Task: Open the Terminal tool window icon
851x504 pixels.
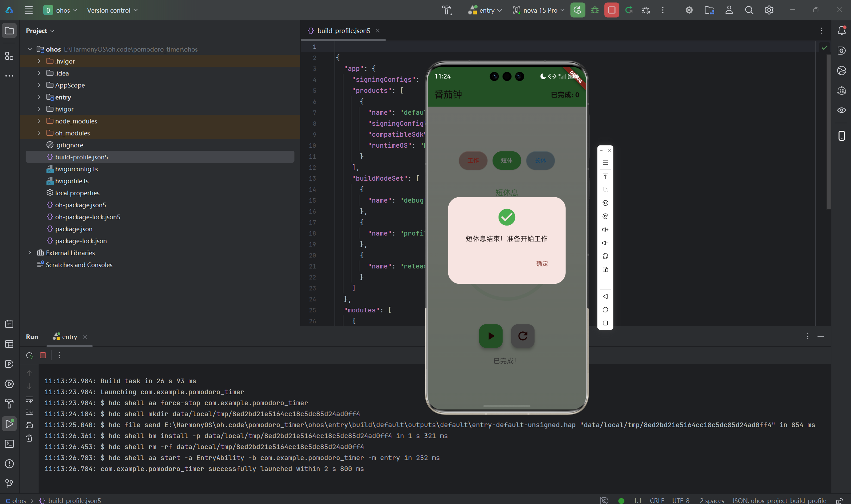Action: coord(10,444)
